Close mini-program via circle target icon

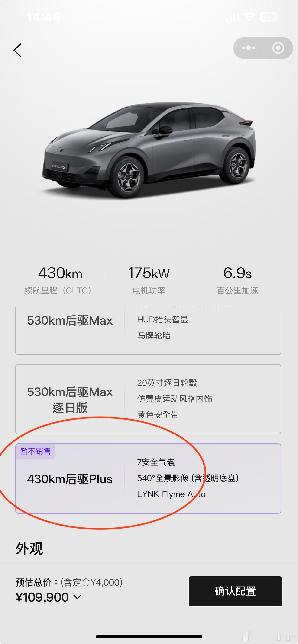(x=278, y=48)
